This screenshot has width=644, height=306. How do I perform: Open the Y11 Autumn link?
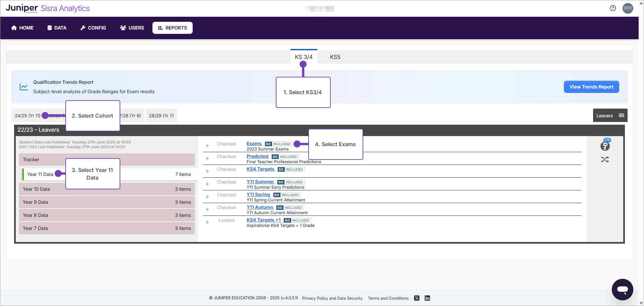pyautogui.click(x=260, y=207)
